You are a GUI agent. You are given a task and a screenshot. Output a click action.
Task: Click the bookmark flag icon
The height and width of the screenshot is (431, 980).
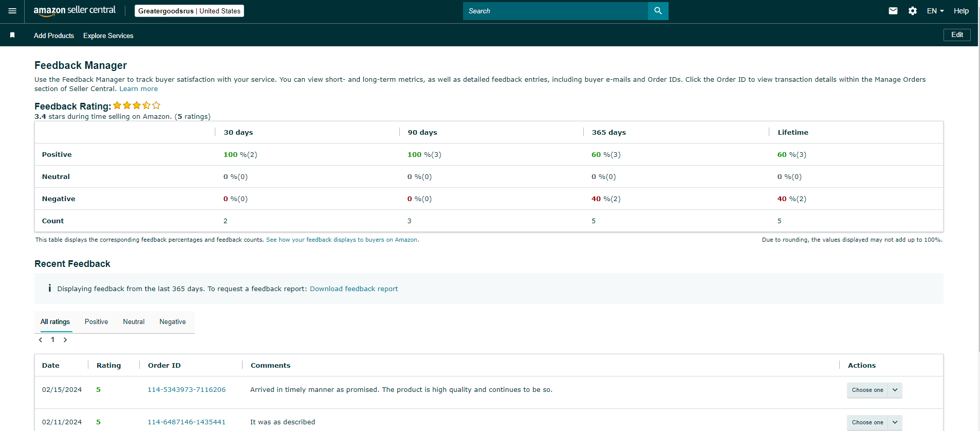tap(12, 35)
